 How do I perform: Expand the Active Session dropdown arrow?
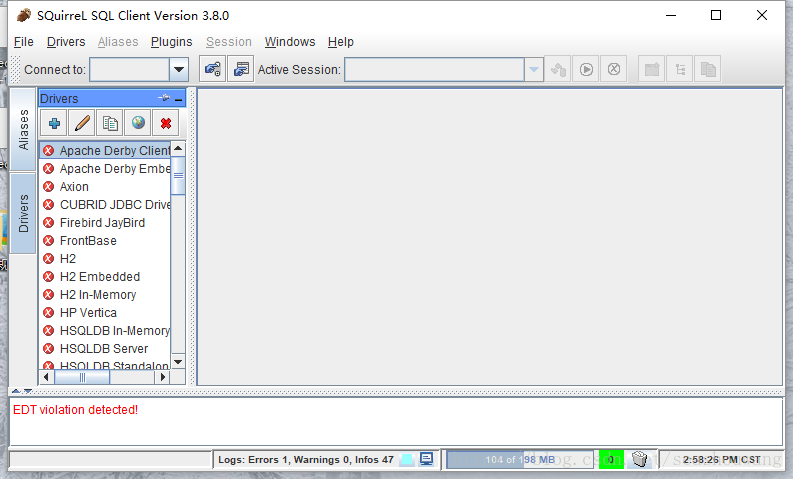(534, 69)
